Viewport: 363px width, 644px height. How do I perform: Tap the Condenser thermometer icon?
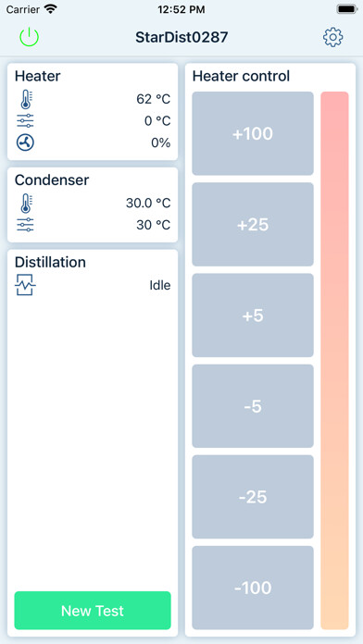pos(26,204)
